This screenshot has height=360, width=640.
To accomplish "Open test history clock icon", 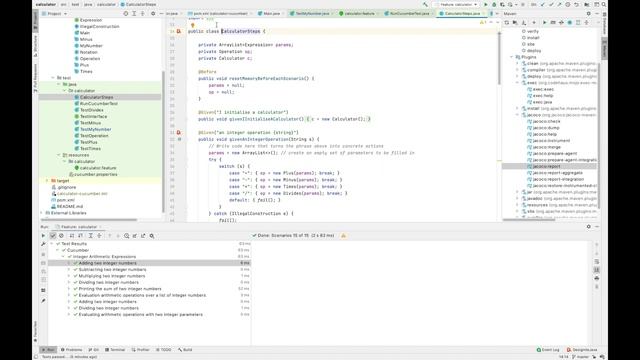I will (127, 236).
